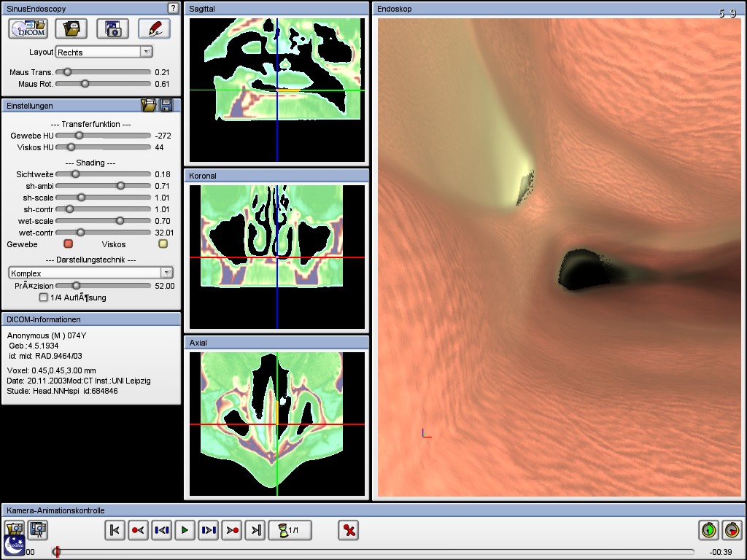
Task: Select the red pencil annotation tool
Action: click(154, 28)
